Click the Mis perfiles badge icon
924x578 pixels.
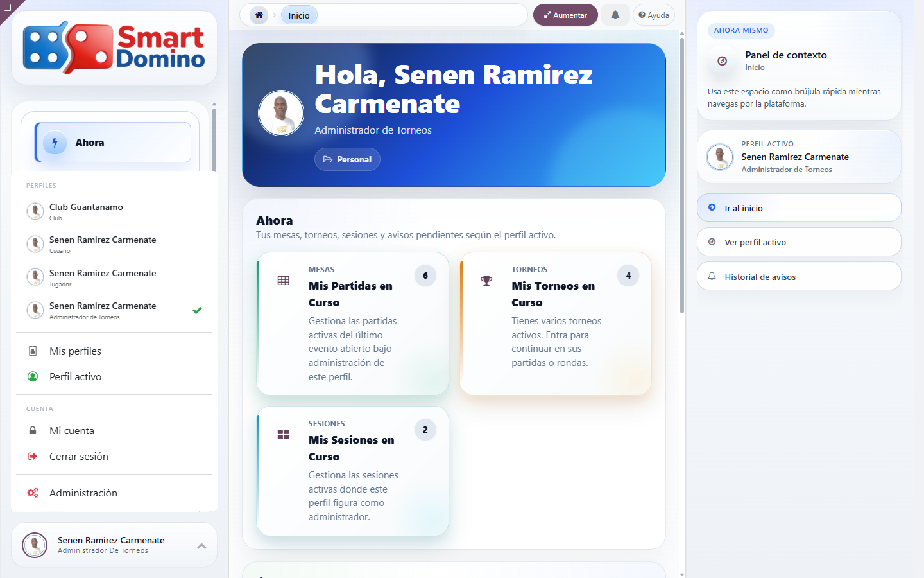(33, 351)
